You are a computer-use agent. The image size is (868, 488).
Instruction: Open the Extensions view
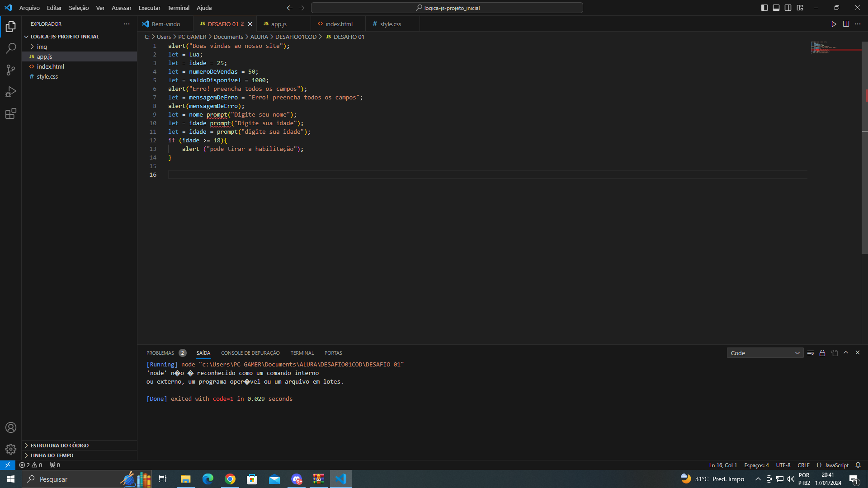11,113
